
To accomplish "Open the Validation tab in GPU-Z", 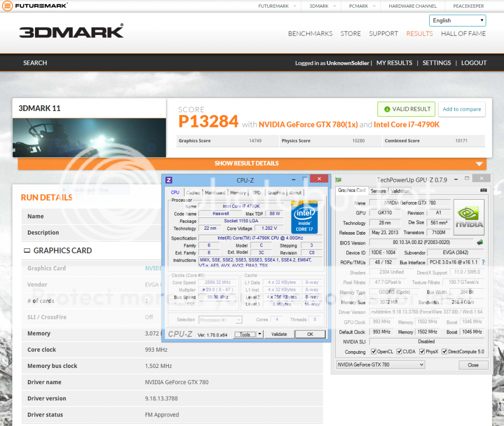I will [x=400, y=191].
